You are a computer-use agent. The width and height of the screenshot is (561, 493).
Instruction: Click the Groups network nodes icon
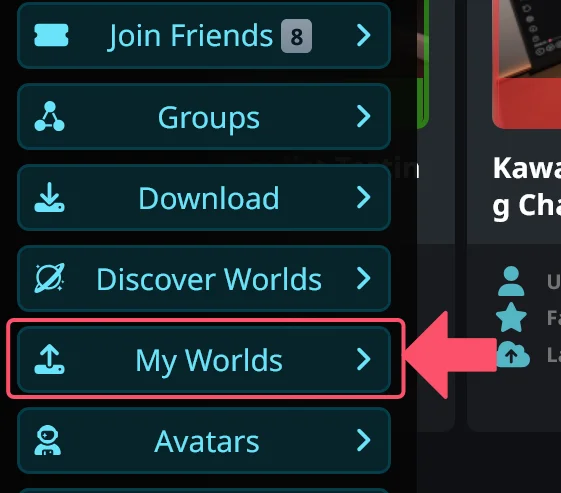(49, 116)
